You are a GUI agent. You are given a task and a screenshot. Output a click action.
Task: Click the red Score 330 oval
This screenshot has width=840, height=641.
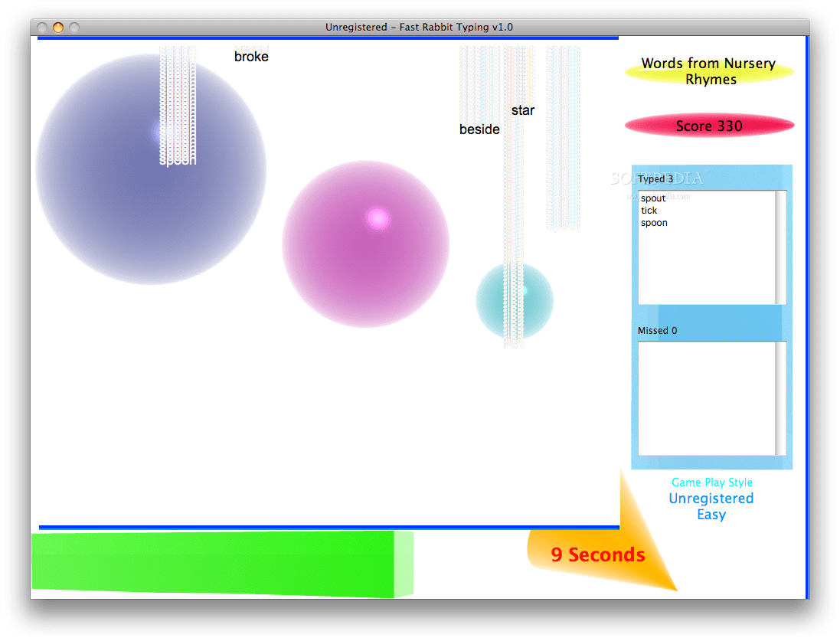[709, 126]
